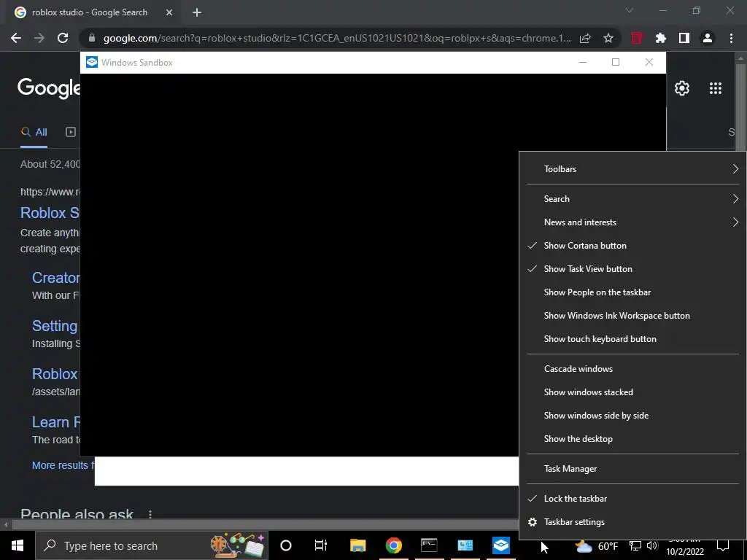
Task: Click the picture viewer taskbar icon
Action: coord(465,545)
